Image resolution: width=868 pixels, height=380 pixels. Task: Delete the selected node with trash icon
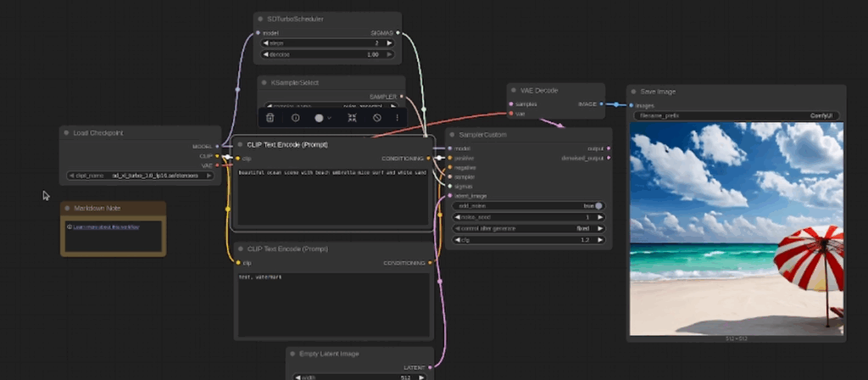270,118
